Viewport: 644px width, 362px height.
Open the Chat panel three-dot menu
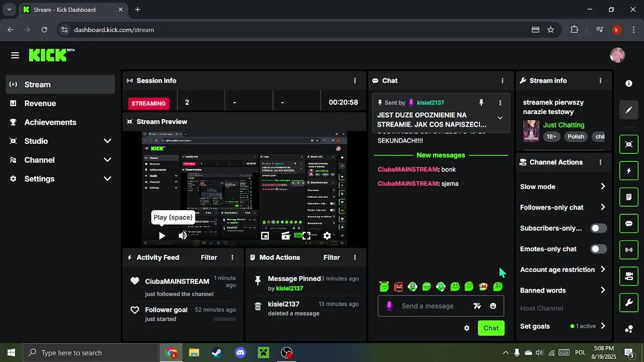[x=502, y=80]
